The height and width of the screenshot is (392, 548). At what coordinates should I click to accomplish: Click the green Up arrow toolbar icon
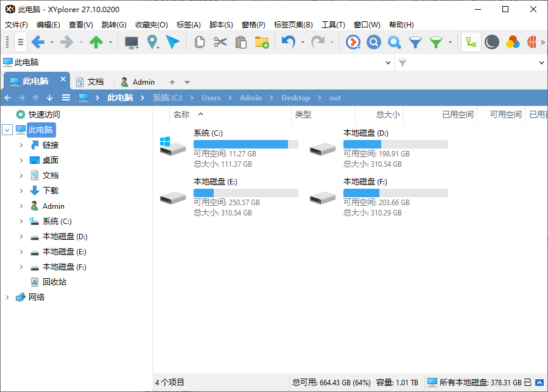96,43
